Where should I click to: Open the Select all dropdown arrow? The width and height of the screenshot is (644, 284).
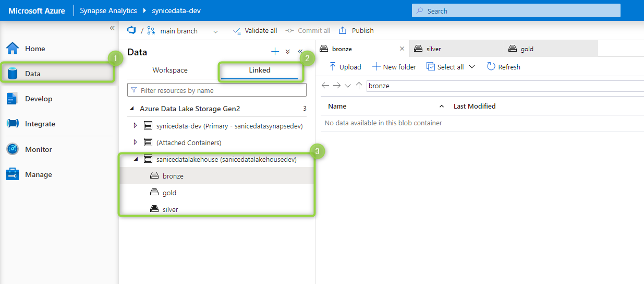point(472,67)
